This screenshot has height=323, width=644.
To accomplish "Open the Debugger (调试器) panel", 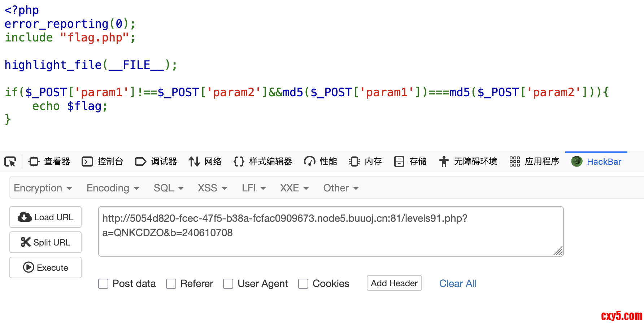I will [156, 161].
